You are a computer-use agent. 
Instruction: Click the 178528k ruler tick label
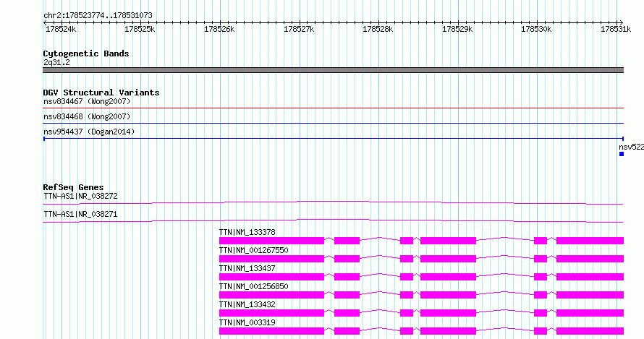(378, 29)
